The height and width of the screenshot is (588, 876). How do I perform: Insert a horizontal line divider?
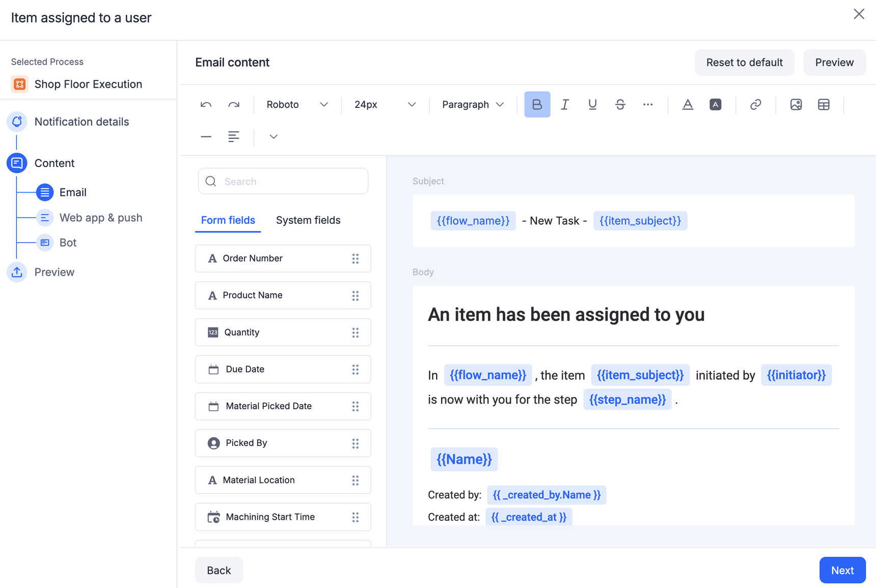tap(206, 137)
